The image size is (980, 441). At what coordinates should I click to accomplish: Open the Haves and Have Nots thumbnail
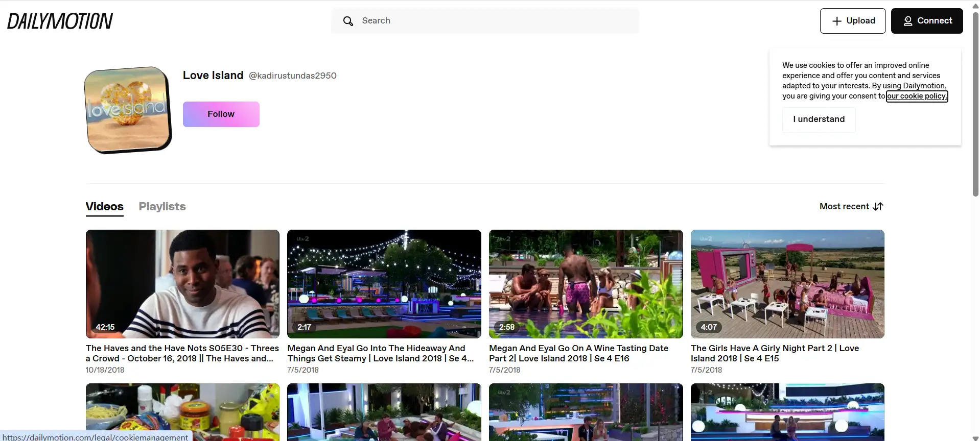pos(182,284)
